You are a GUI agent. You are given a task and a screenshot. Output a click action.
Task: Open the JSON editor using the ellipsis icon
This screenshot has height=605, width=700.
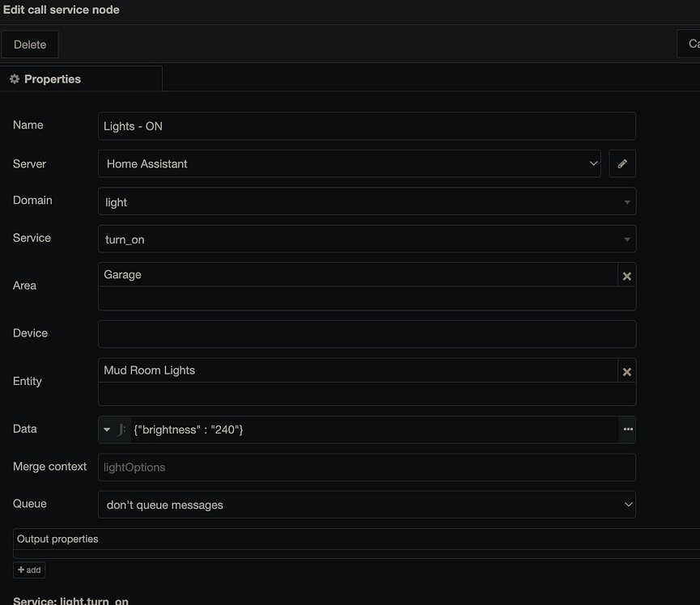pos(628,429)
